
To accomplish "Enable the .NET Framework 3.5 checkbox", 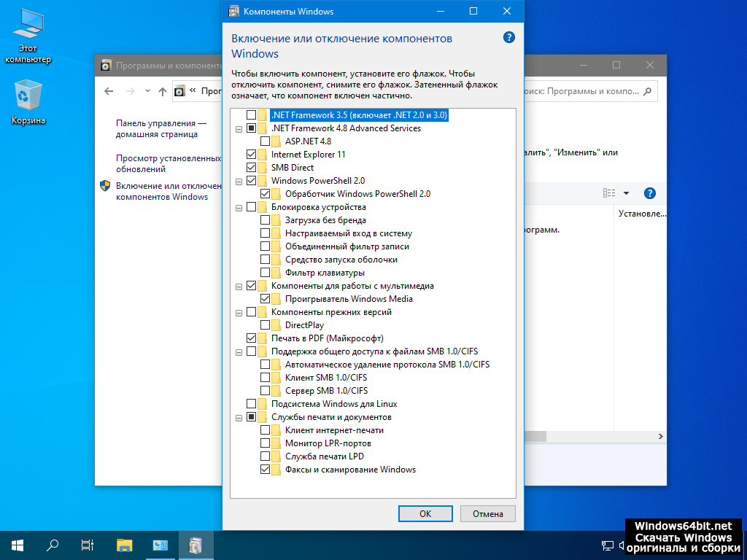I will pyautogui.click(x=252, y=115).
